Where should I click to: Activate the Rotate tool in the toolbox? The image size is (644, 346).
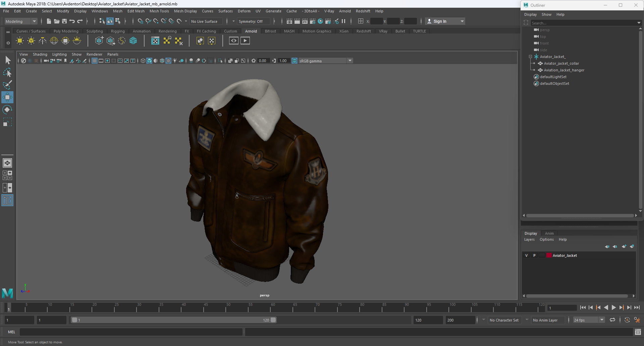(x=7, y=110)
